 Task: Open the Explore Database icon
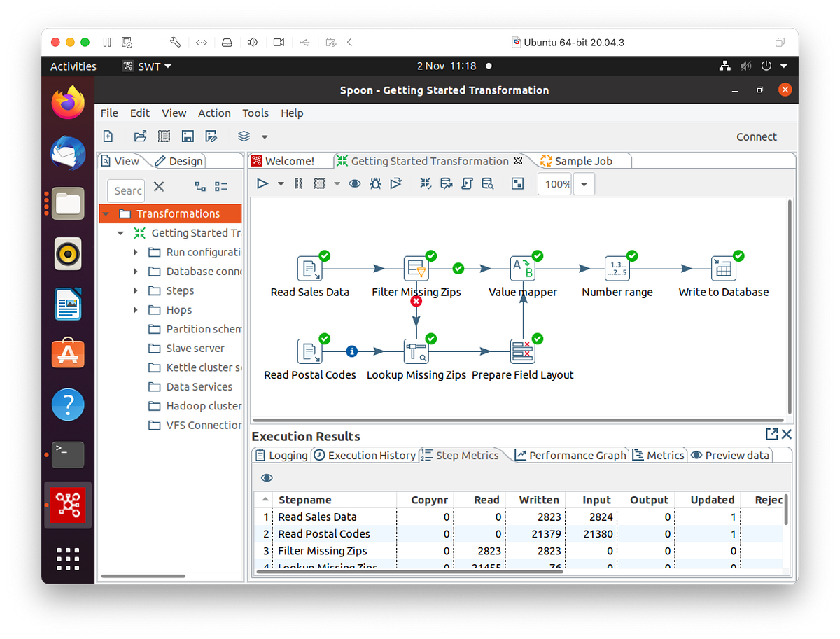click(488, 183)
